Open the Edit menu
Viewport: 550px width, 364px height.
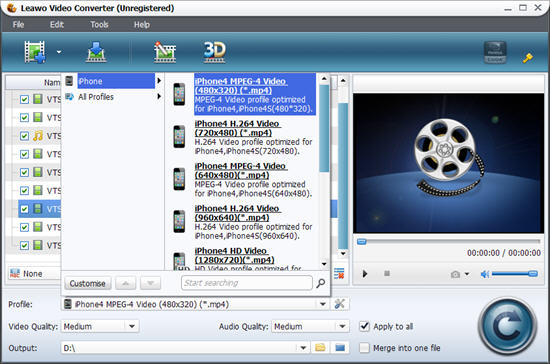pyautogui.click(x=56, y=25)
